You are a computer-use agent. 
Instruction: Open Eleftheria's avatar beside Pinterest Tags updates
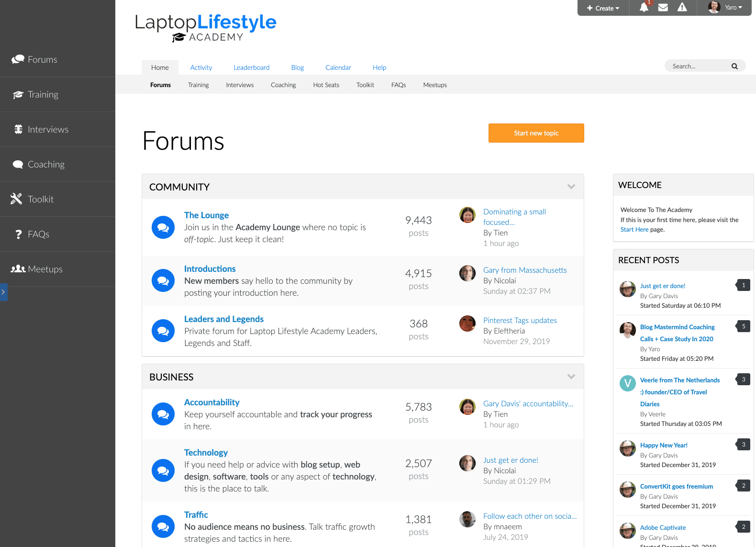tap(467, 324)
